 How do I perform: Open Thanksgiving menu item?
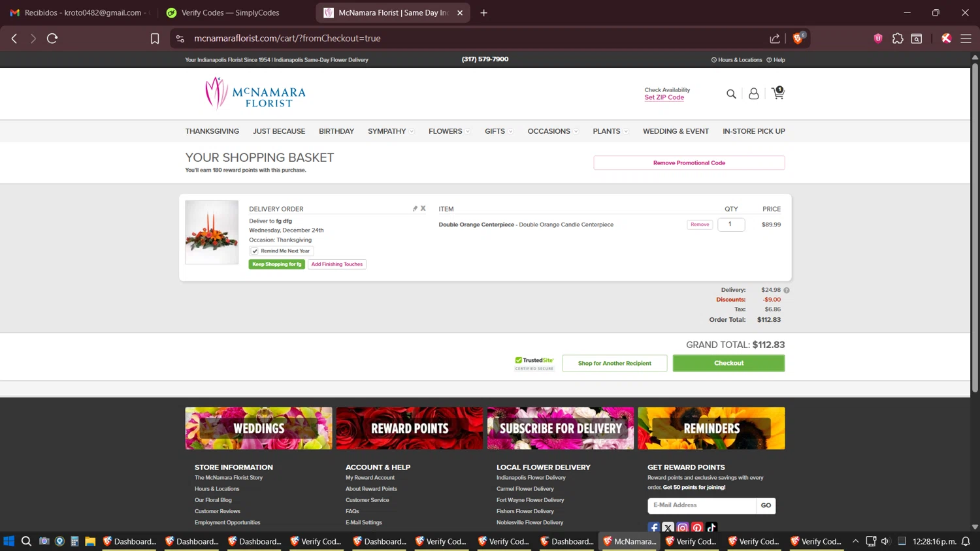point(212,131)
